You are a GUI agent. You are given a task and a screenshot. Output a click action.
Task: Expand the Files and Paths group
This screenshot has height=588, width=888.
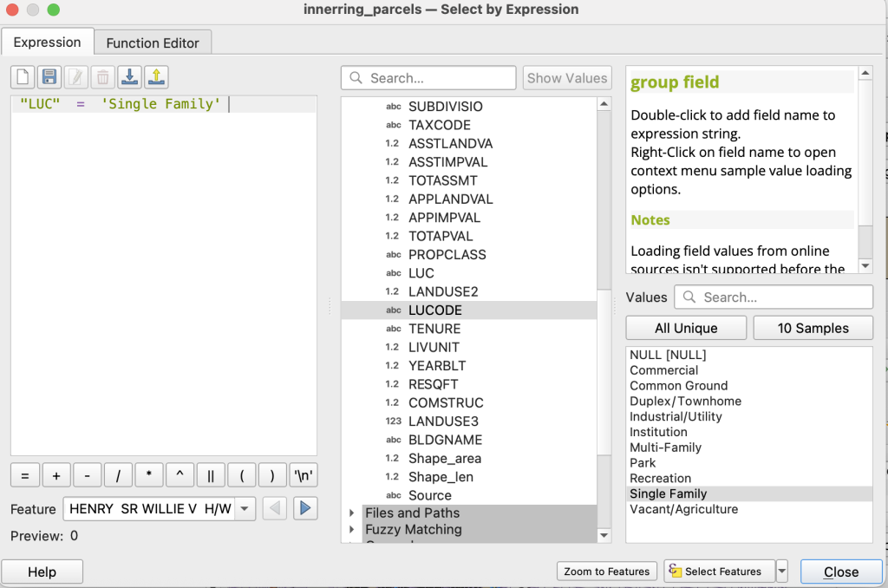click(x=352, y=513)
